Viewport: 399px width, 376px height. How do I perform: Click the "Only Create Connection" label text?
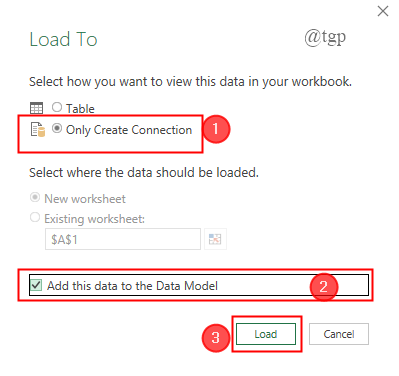129,130
